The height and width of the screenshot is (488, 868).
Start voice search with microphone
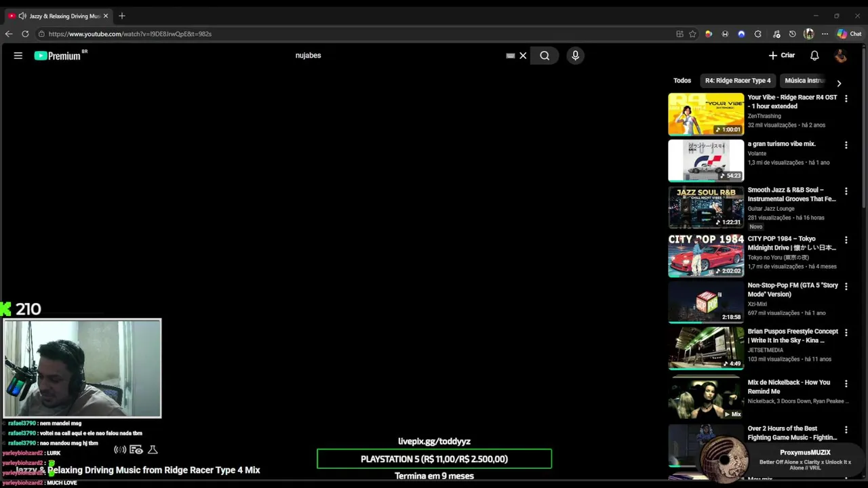(x=575, y=56)
